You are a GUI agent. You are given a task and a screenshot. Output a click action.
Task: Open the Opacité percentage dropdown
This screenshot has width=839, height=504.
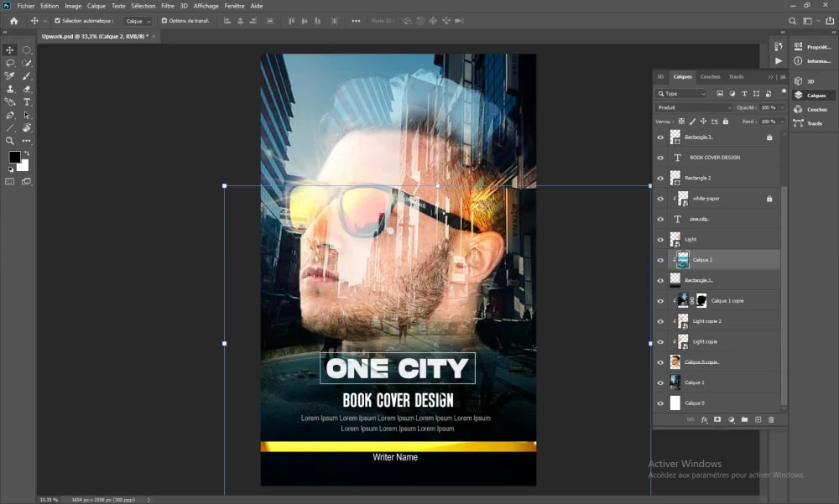(x=780, y=107)
